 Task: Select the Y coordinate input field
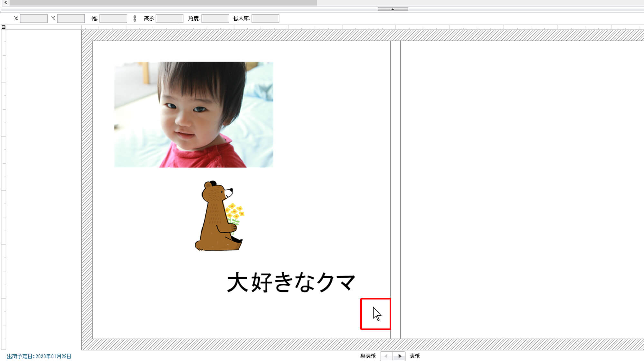point(71,18)
